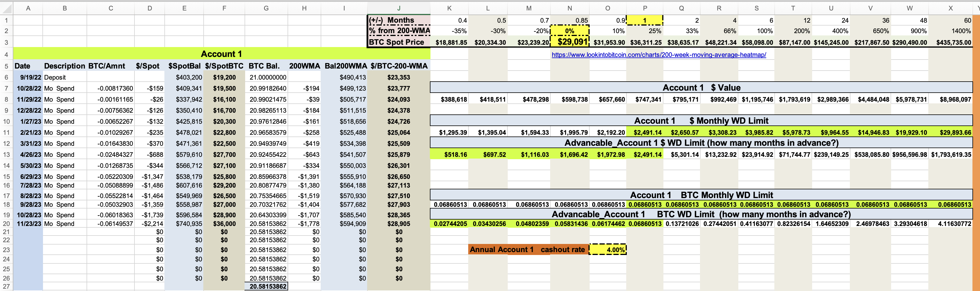Select the 'Description' heading cell

pos(65,66)
